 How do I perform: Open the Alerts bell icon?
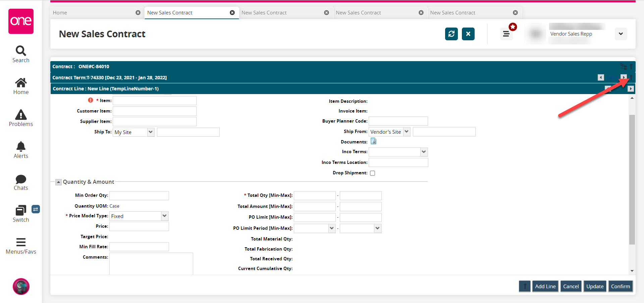coord(21,150)
